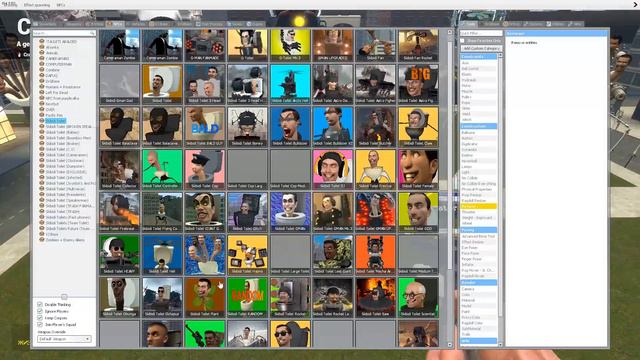Open the Combine NPC category
640x360 pixels.
(x=52, y=70)
